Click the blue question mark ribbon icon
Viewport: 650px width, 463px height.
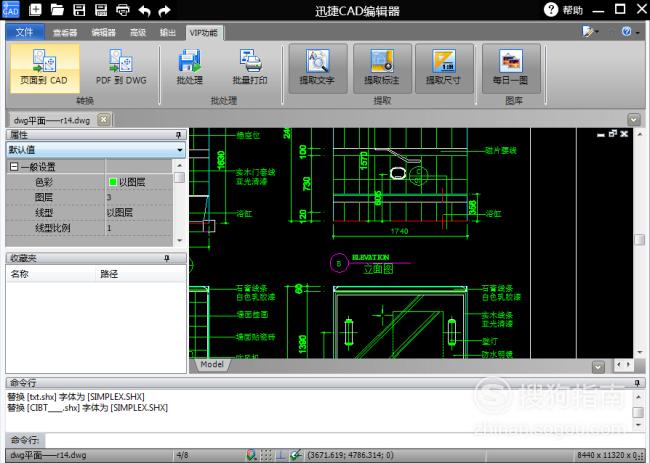coord(626,31)
